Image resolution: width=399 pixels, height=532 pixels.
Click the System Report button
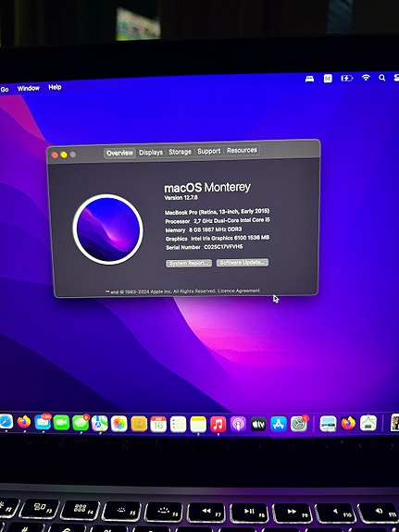[x=189, y=264]
